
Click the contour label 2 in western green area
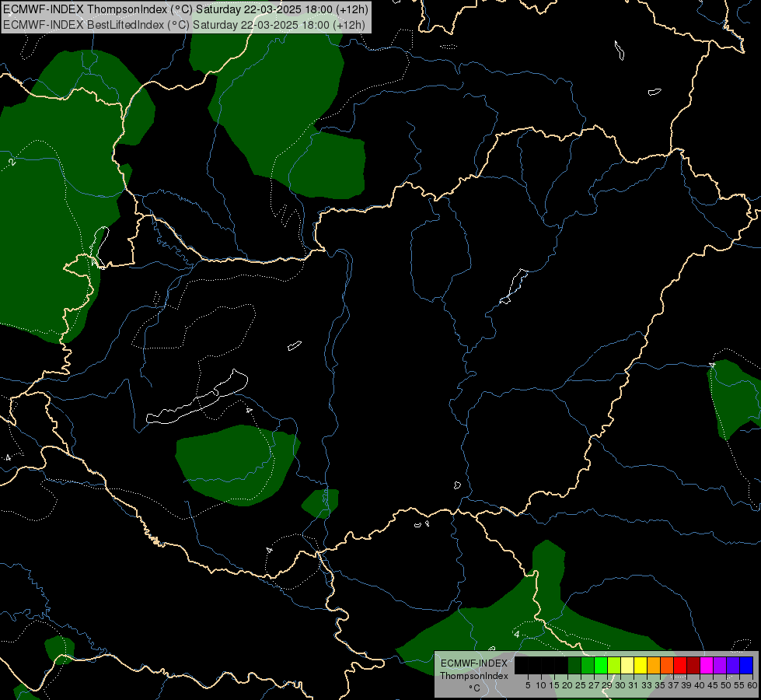coord(12,163)
